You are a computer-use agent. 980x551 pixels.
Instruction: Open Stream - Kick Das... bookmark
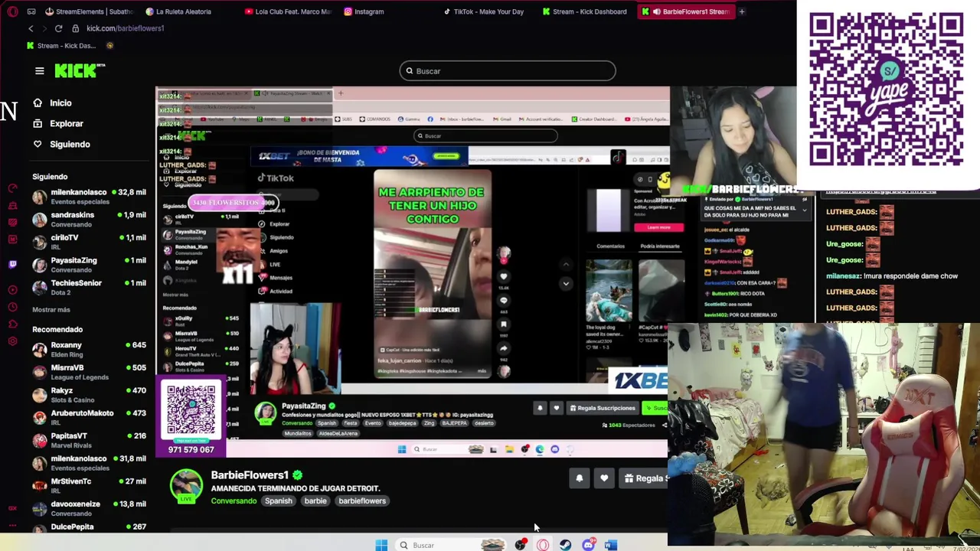(60, 46)
